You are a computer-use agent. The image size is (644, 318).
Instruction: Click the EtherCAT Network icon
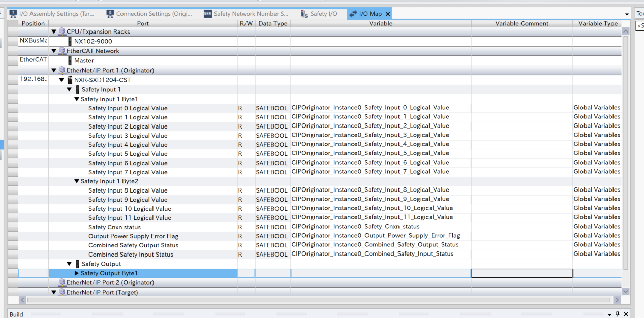coord(62,51)
